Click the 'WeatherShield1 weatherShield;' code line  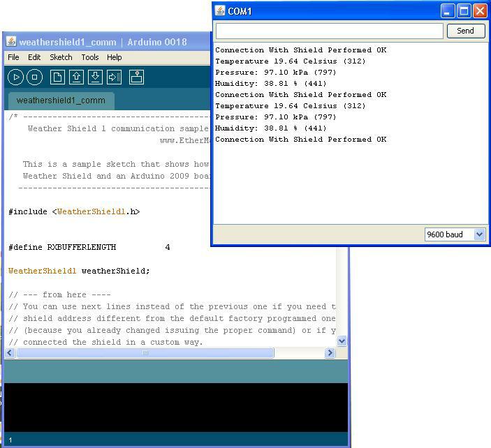coord(79,271)
